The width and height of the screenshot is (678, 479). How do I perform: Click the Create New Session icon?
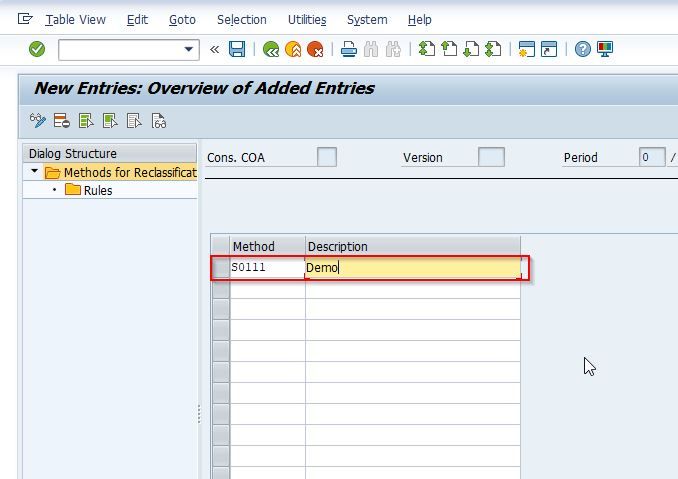pos(527,49)
